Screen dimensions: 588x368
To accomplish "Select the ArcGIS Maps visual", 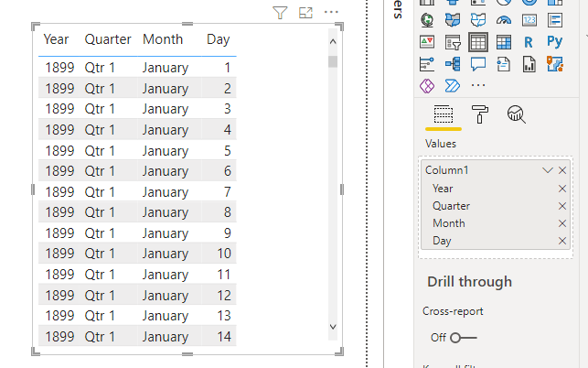I will click(555, 64).
